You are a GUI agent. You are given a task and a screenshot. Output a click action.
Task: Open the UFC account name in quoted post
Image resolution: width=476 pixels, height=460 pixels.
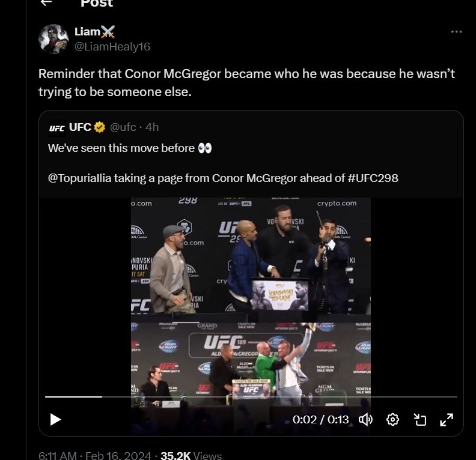80,127
